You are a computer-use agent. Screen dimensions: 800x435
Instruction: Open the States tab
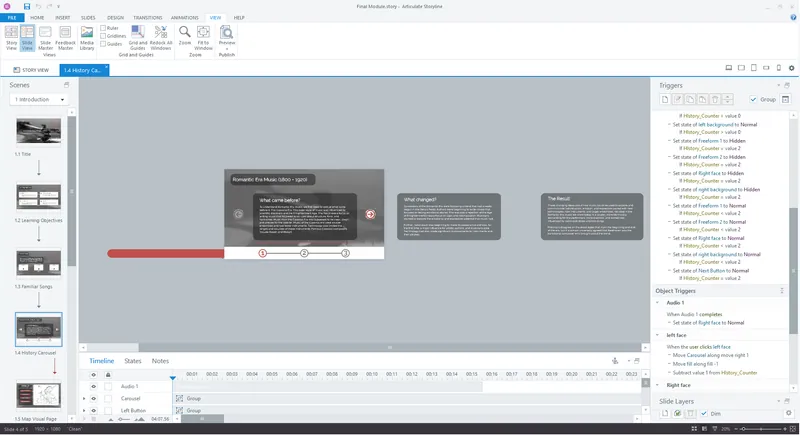pyautogui.click(x=133, y=361)
